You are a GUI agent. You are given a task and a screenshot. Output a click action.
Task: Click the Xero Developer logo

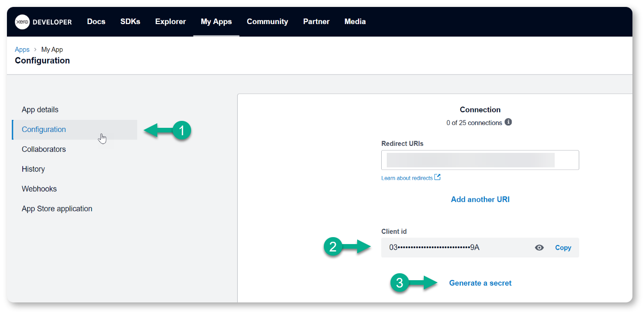(x=43, y=22)
